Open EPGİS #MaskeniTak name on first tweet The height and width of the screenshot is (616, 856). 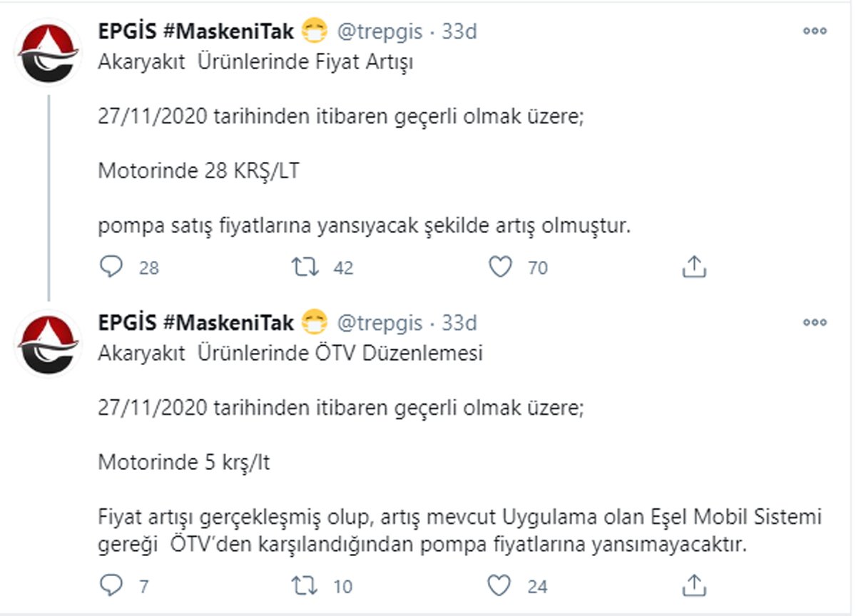pyautogui.click(x=195, y=31)
